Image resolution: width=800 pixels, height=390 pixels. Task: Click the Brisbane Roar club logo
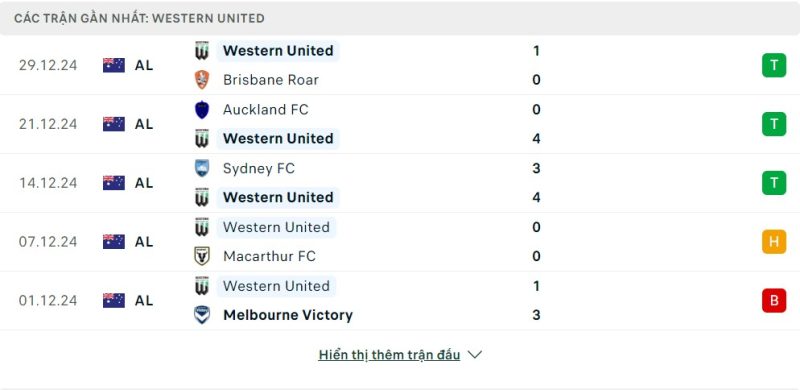click(202, 80)
